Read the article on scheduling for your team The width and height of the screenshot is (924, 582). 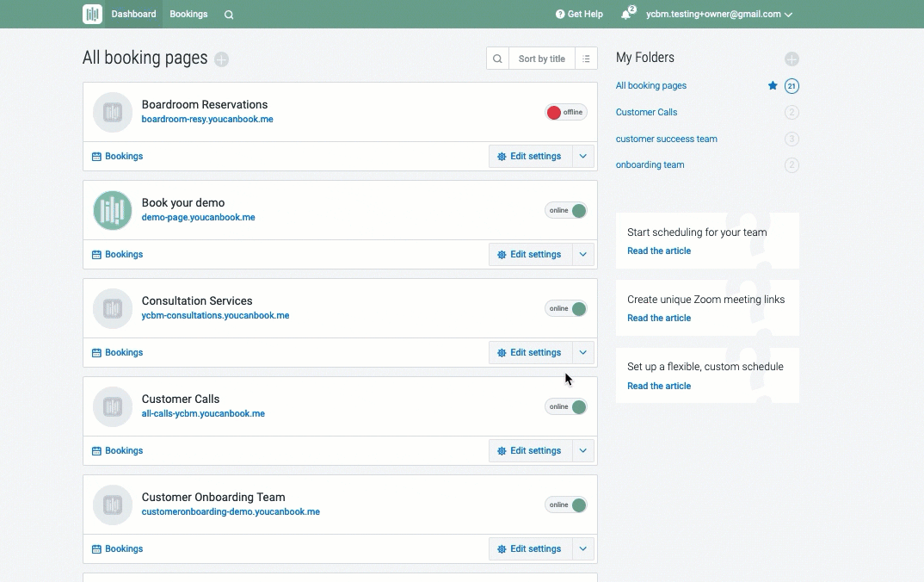(x=659, y=251)
